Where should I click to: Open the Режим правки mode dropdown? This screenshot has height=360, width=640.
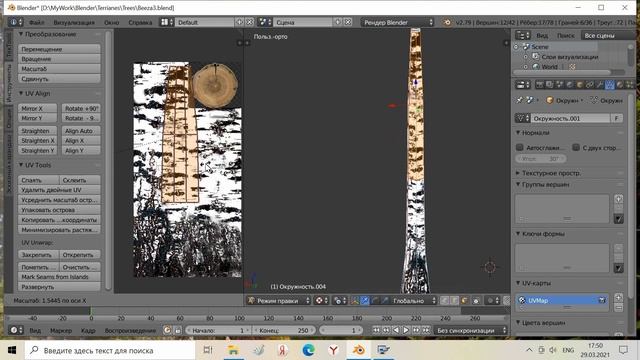click(x=278, y=301)
